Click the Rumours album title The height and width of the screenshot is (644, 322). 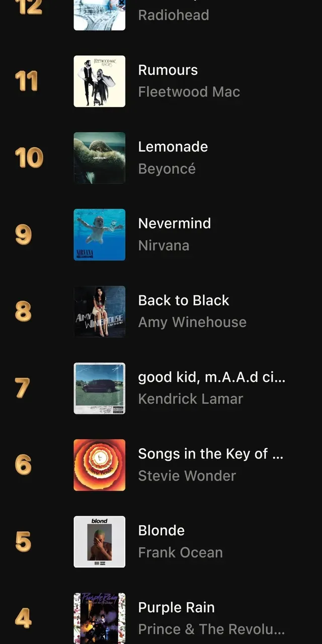[x=168, y=70]
